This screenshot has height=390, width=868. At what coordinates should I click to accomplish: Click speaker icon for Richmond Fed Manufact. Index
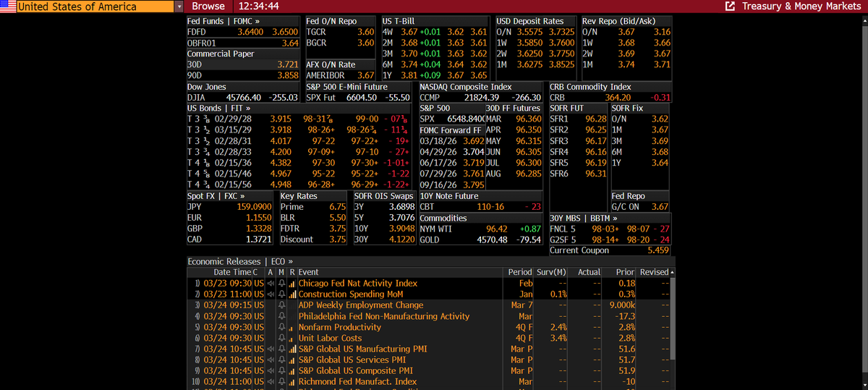[271, 381]
